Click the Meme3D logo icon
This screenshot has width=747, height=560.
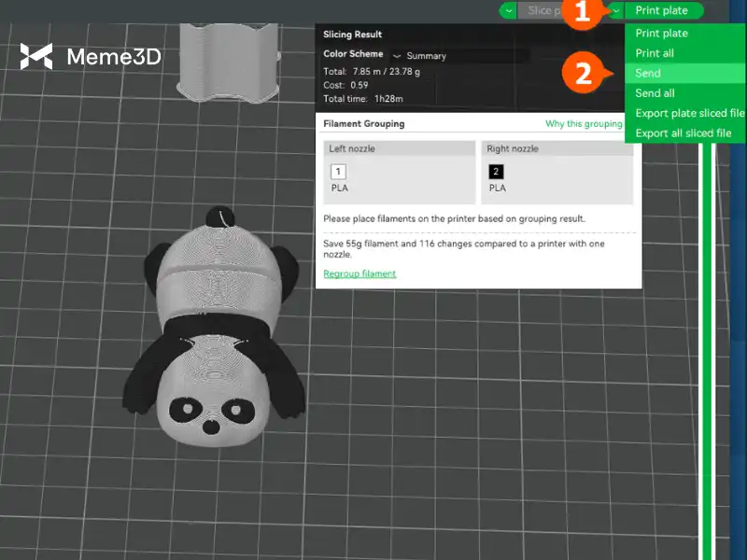click(x=36, y=57)
